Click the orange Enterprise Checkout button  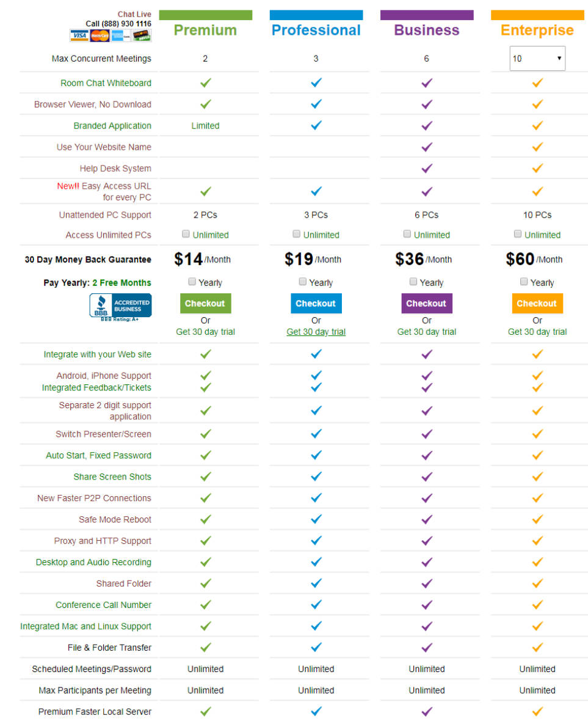click(x=537, y=304)
